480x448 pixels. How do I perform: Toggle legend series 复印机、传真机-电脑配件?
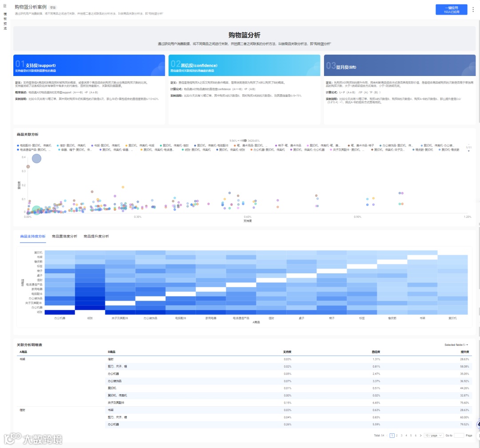pos(211,145)
